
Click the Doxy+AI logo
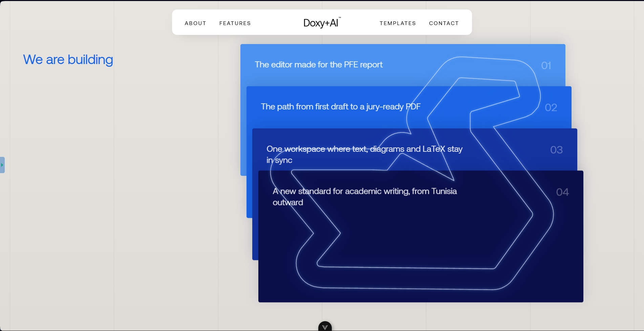pos(322,23)
